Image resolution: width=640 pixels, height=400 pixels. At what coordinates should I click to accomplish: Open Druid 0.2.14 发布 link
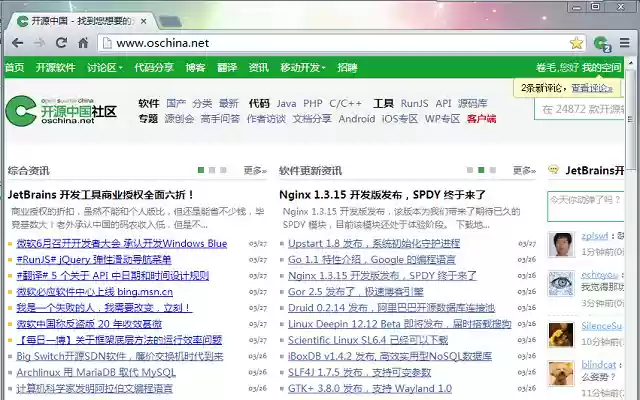click(x=391, y=308)
